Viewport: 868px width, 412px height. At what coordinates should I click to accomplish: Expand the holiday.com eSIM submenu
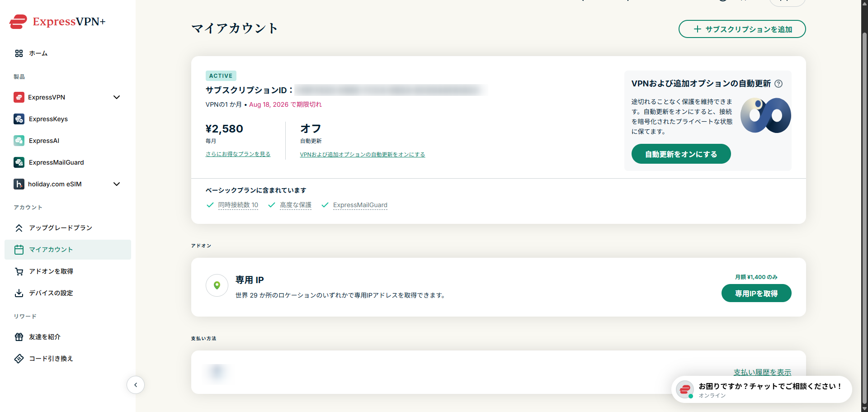(117, 184)
